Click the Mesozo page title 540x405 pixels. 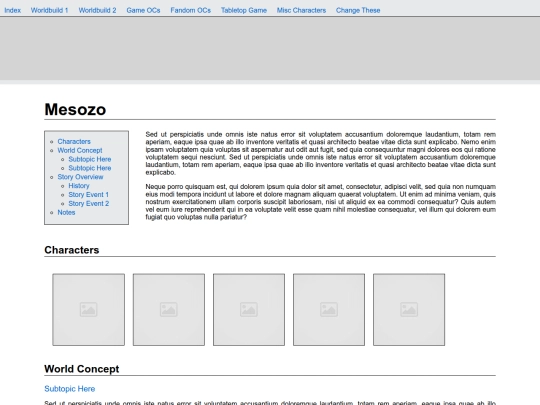pos(75,110)
